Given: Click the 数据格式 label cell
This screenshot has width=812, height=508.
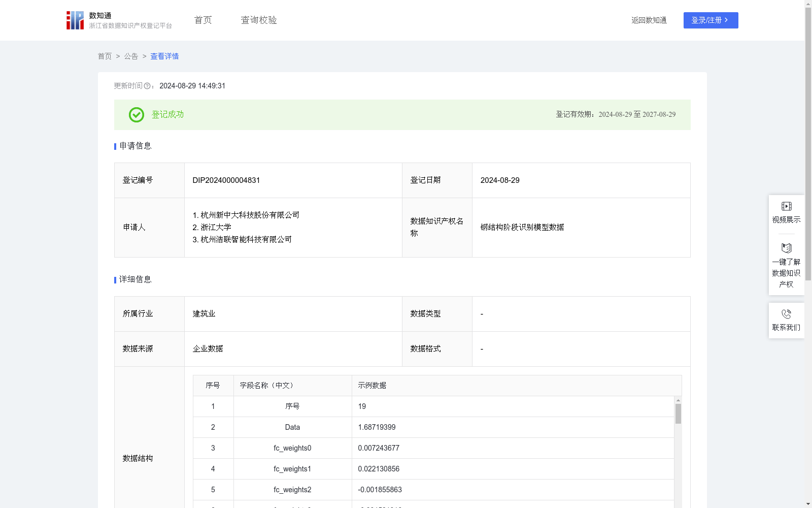Looking at the screenshot, I should 437,349.
